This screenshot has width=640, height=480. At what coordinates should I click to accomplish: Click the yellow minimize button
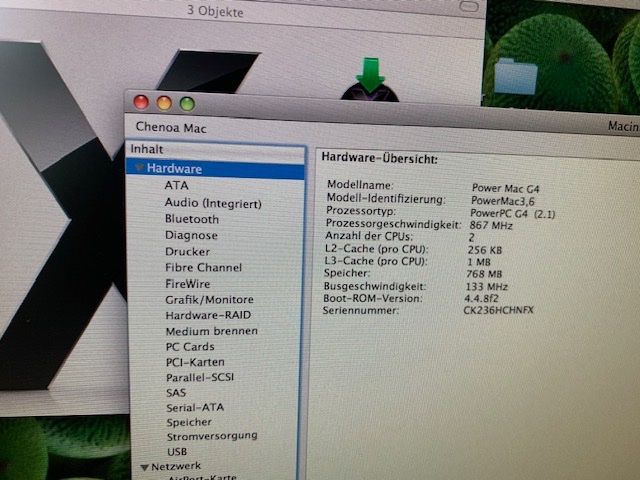click(164, 103)
